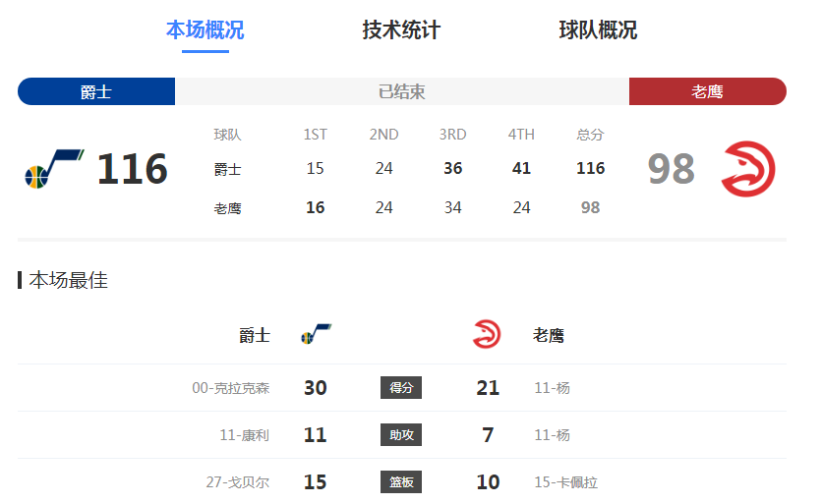Switch to the 技术统计 tab

point(401,29)
